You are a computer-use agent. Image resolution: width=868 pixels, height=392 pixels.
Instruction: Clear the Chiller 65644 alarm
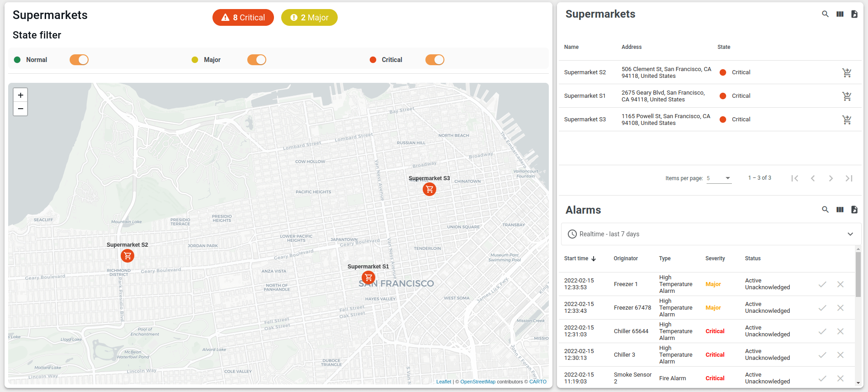840,331
